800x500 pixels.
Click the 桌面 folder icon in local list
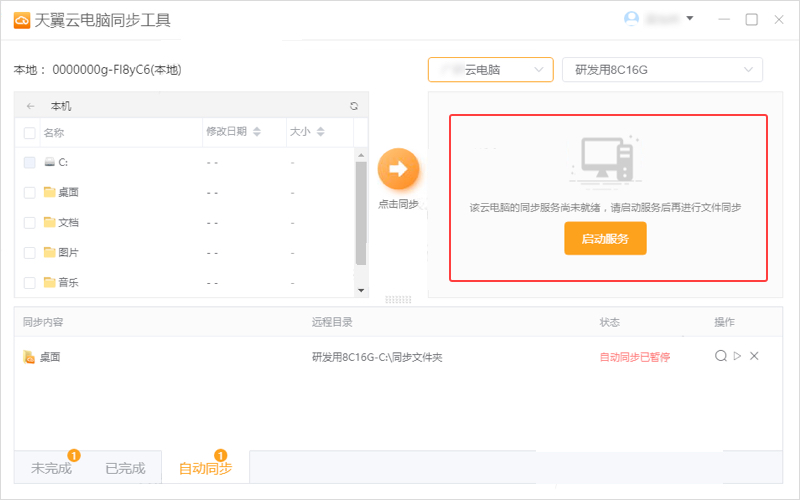click(x=49, y=192)
